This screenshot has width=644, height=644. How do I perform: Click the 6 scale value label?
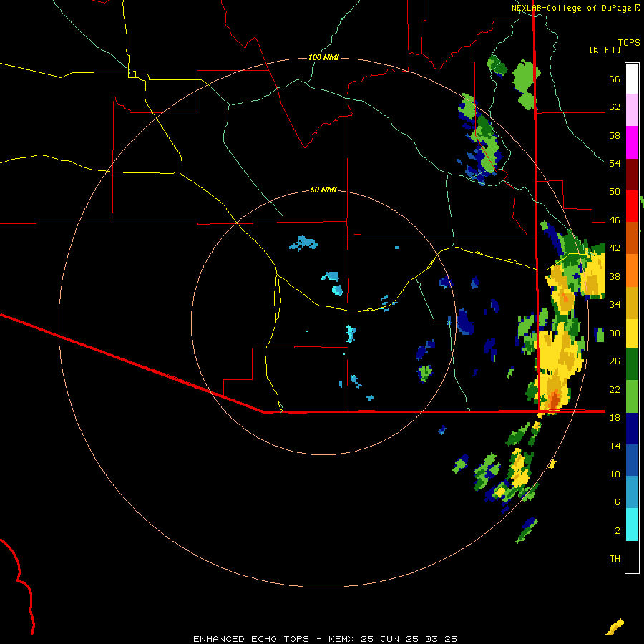click(x=618, y=502)
